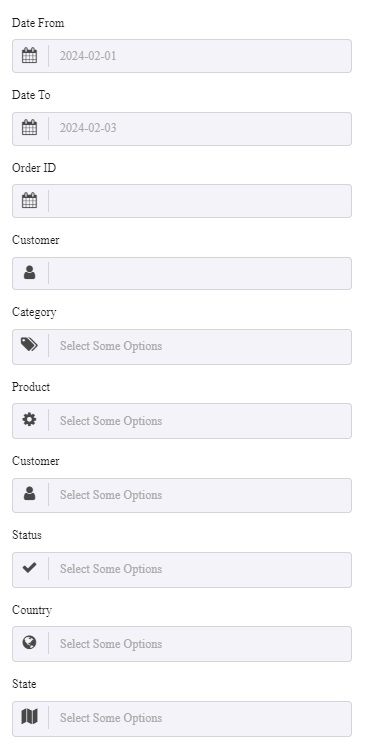Expand the Customer Select Some Options list
The width and height of the screenshot is (365, 752).
click(200, 495)
